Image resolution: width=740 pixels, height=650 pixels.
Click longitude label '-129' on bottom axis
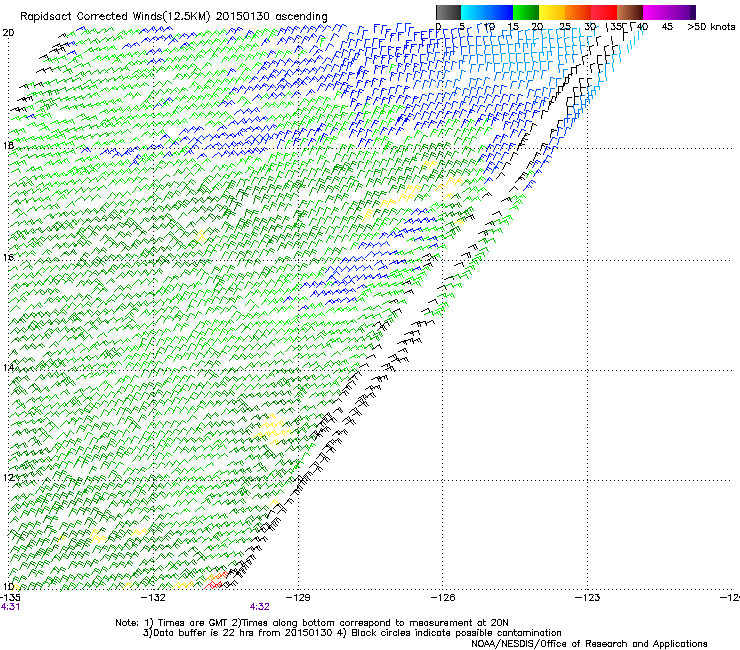pos(299,598)
